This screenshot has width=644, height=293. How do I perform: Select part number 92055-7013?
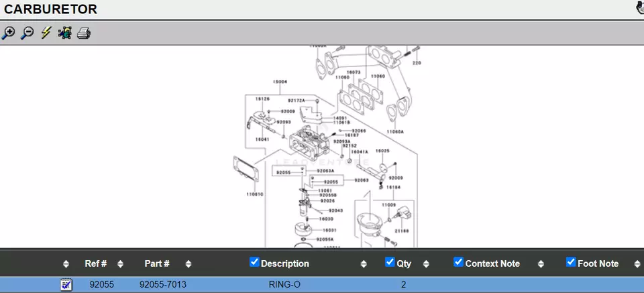163,285
